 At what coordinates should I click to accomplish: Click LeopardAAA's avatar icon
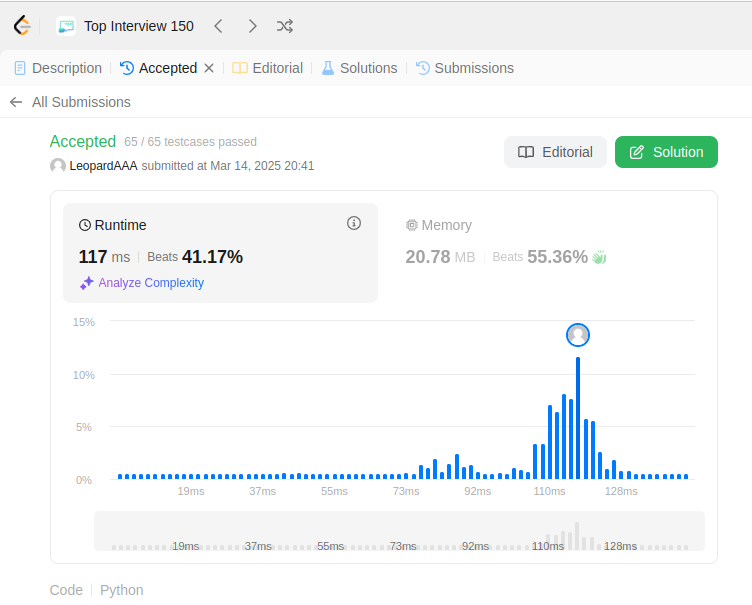[58, 166]
